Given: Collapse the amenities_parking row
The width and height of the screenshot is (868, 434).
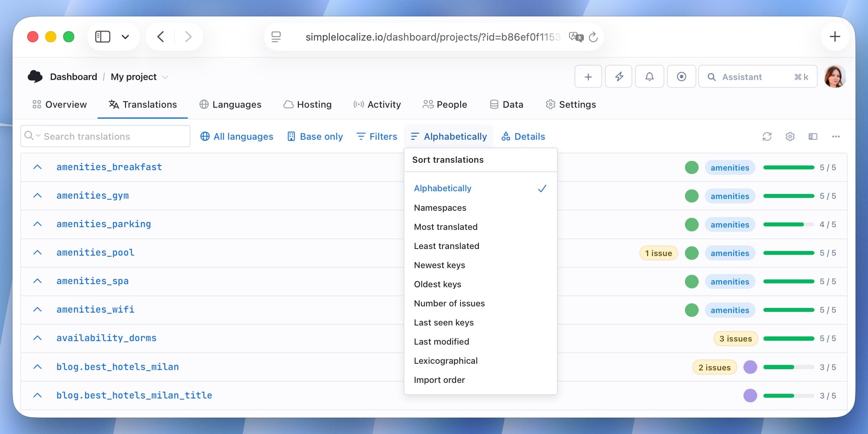Looking at the screenshot, I should (37, 224).
